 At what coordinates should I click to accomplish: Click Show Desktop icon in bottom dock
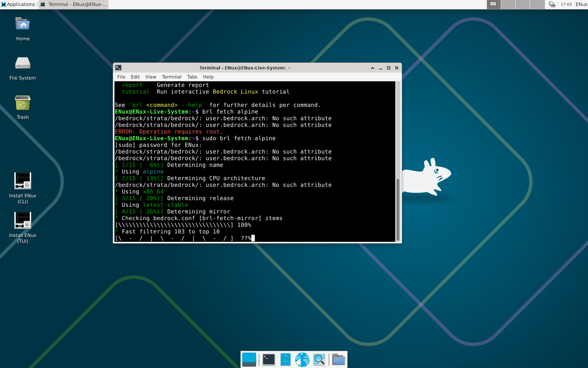point(249,360)
